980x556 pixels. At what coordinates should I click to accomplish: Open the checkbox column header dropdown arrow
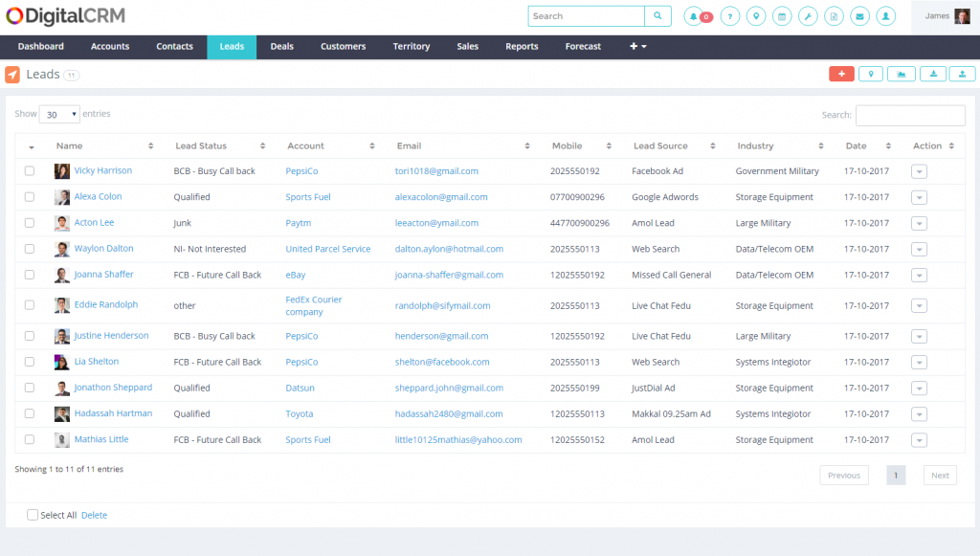click(32, 147)
